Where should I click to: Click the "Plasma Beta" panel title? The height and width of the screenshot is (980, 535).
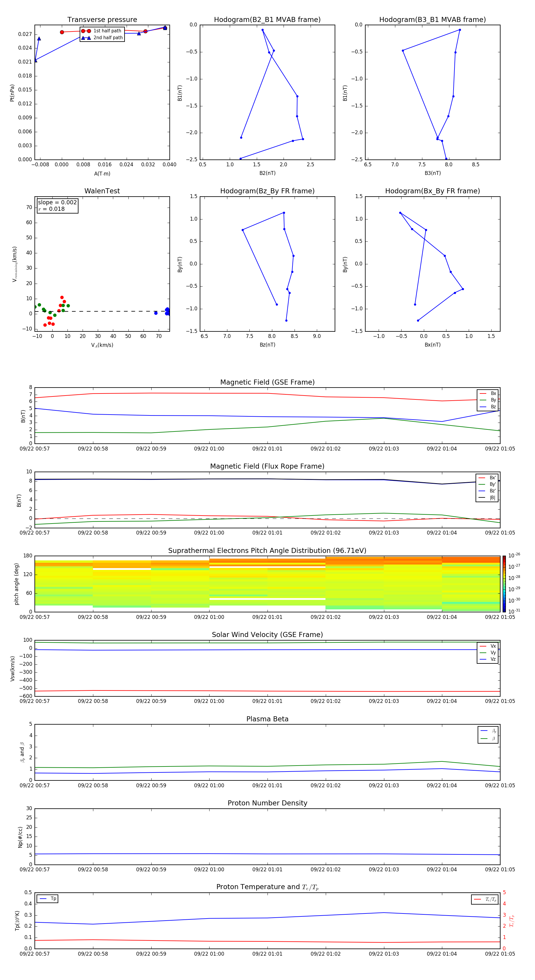click(x=267, y=719)
